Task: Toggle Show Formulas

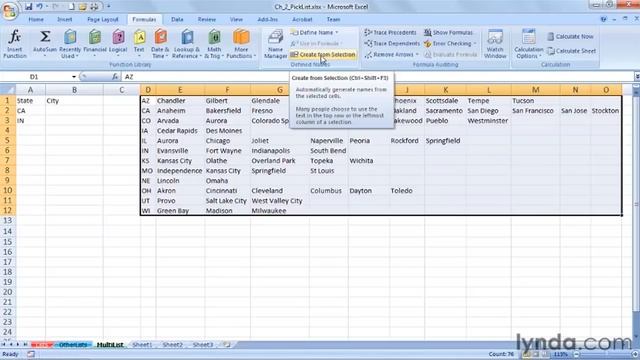Action: point(448,32)
